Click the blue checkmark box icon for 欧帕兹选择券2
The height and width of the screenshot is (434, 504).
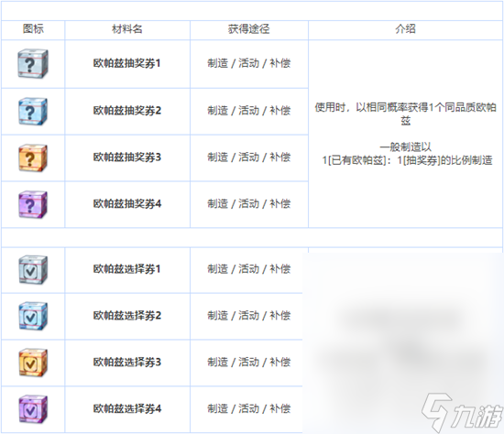click(x=33, y=316)
